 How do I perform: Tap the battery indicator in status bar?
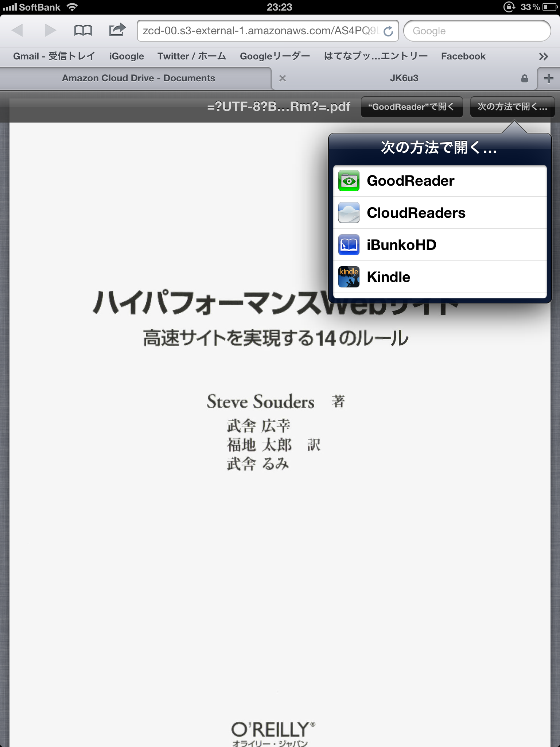[x=549, y=7]
